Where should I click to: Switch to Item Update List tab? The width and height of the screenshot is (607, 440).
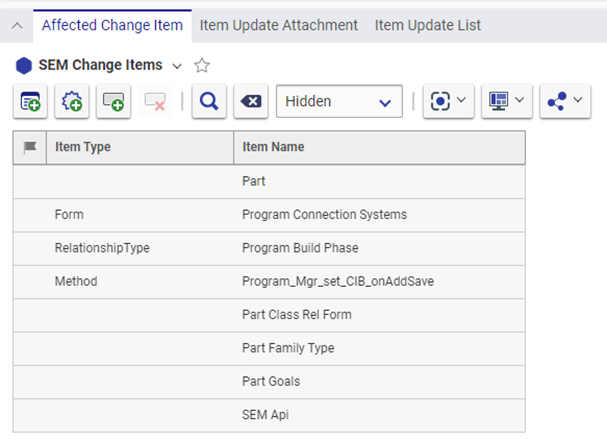[427, 24]
